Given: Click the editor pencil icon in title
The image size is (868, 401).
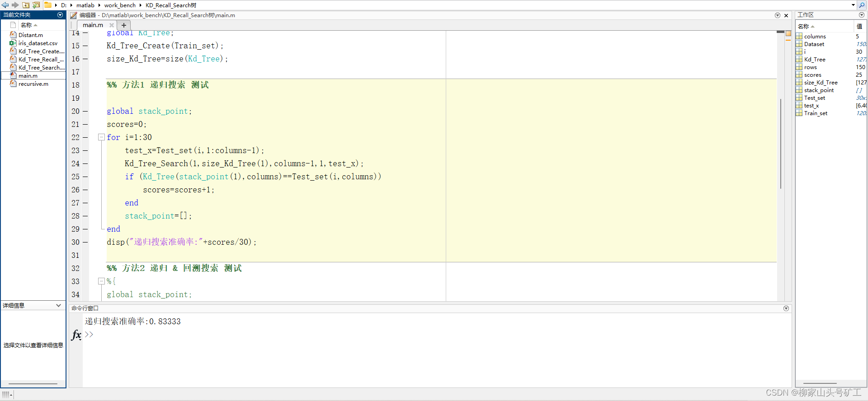Looking at the screenshot, I should (x=74, y=15).
